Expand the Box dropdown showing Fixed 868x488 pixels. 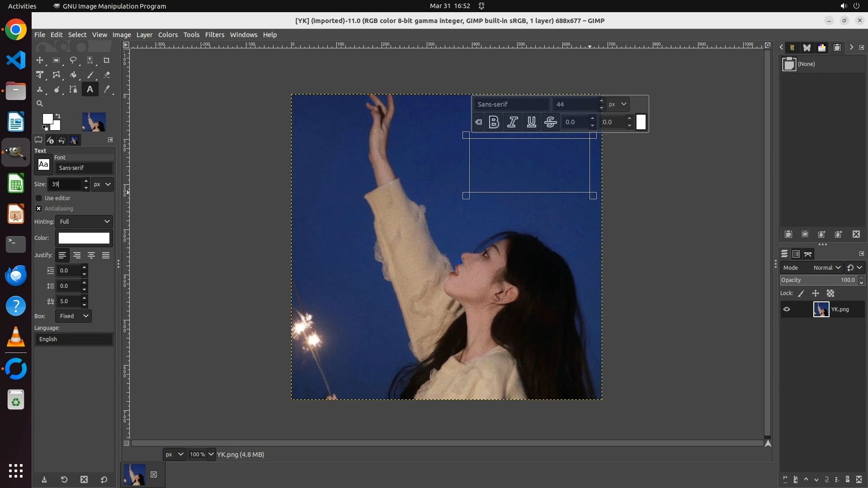(73, 316)
